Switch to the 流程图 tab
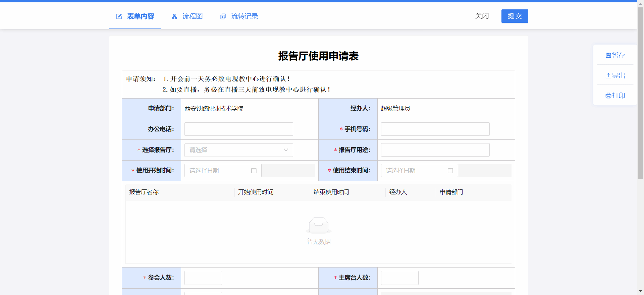This screenshot has width=644, height=295. (192, 16)
